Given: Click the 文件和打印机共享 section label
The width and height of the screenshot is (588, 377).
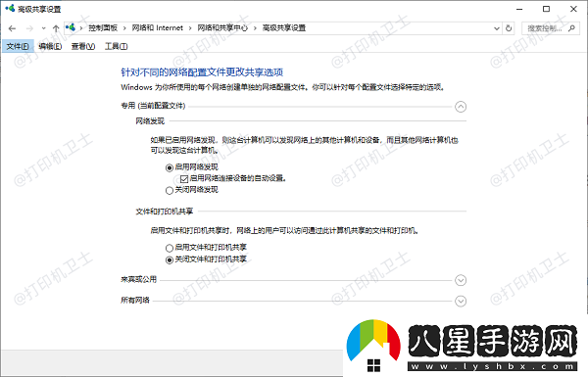Looking at the screenshot, I should pyautogui.click(x=165, y=212).
